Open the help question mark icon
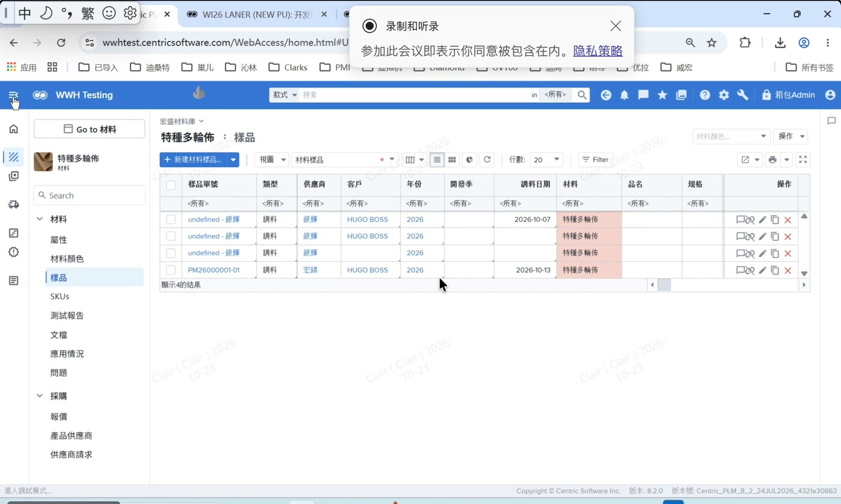 (x=705, y=95)
